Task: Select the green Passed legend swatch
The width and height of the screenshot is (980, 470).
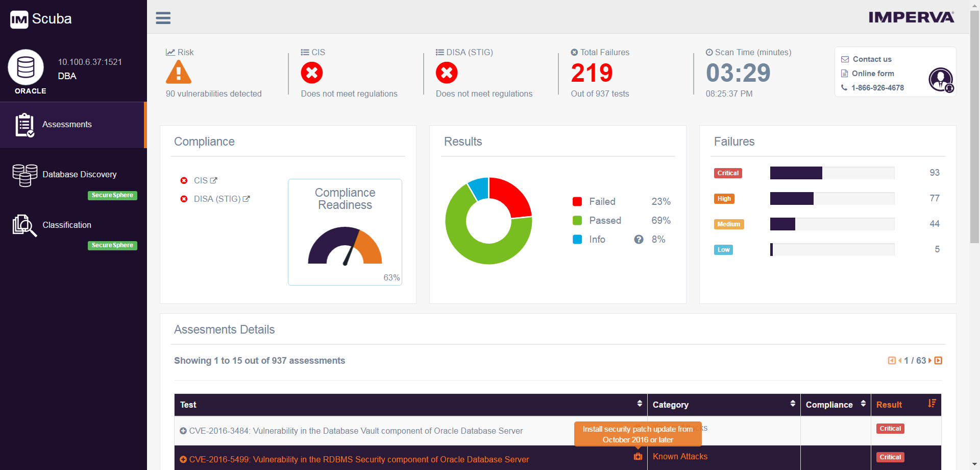Action: click(577, 221)
